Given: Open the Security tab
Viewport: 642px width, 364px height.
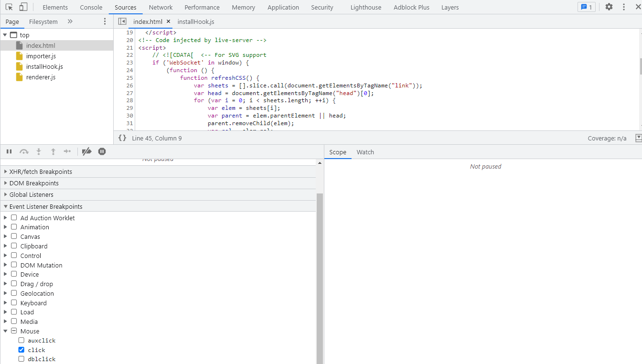Looking at the screenshot, I should 322,7.
